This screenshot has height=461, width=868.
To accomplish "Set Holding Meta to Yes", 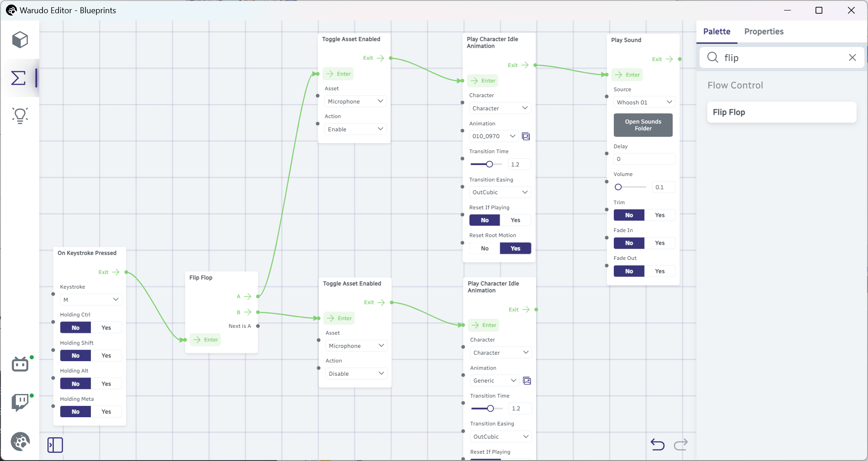I will [106, 412].
